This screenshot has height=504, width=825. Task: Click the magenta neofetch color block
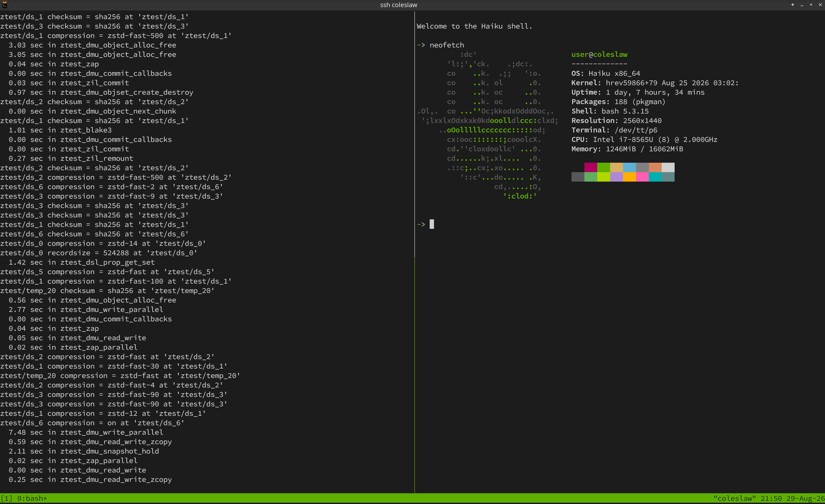coord(591,167)
